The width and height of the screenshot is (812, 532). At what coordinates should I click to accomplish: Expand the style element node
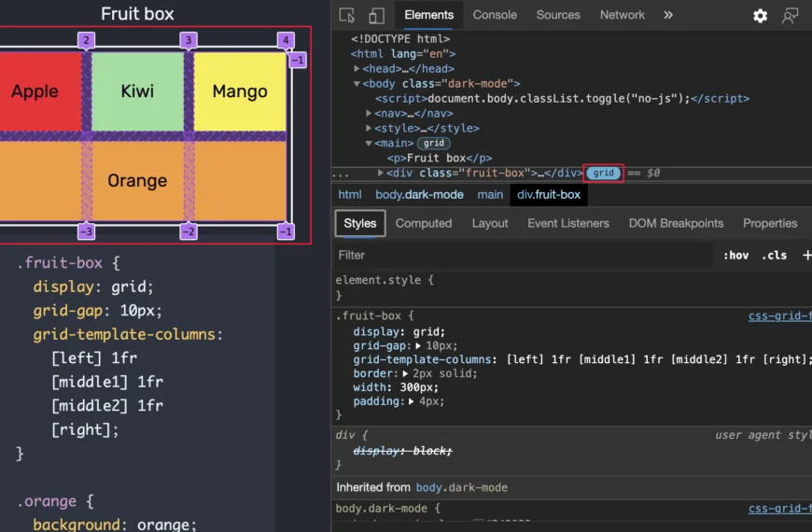point(369,128)
